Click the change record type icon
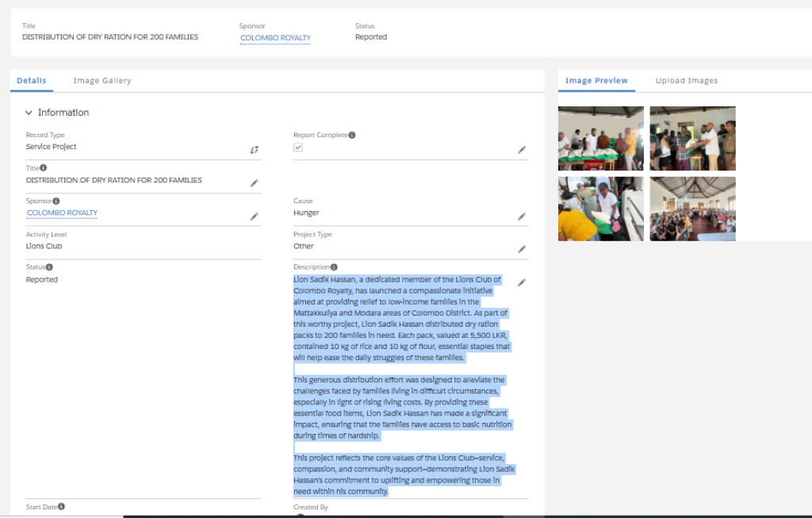The width and height of the screenshot is (812, 518). pyautogui.click(x=255, y=150)
